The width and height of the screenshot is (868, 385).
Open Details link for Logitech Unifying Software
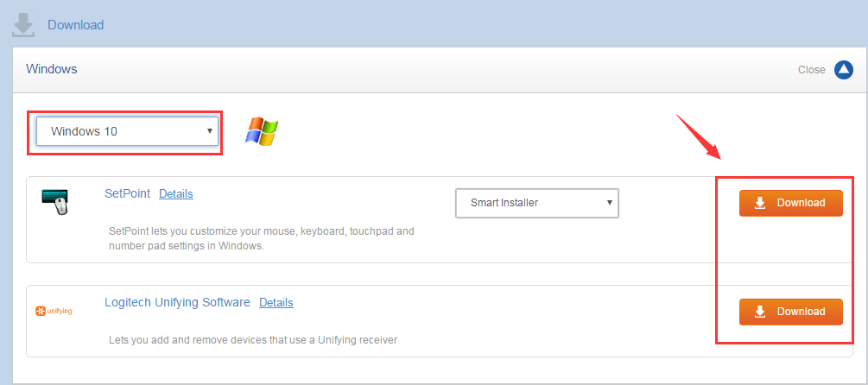tap(276, 303)
